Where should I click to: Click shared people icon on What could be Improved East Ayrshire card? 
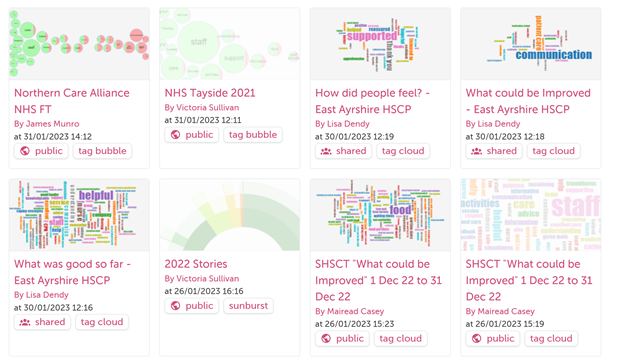click(476, 151)
